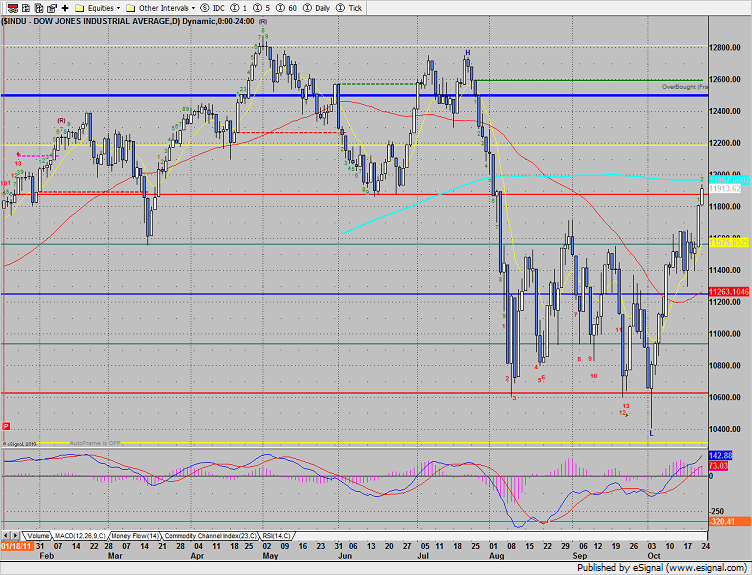Switch to 1-minute interval
This screenshot has height=575, width=752.
(239, 8)
